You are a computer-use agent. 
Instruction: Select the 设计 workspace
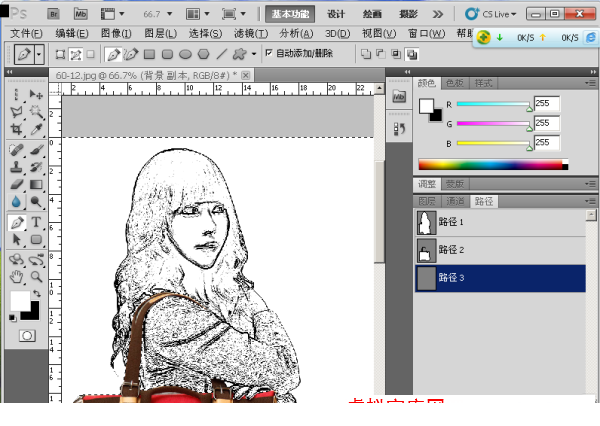pos(336,14)
